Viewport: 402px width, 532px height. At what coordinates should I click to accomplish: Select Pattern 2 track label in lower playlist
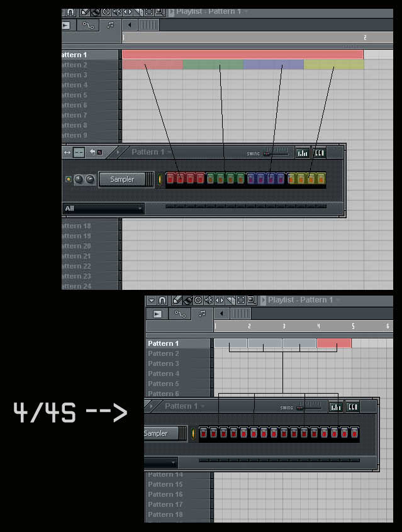164,353
